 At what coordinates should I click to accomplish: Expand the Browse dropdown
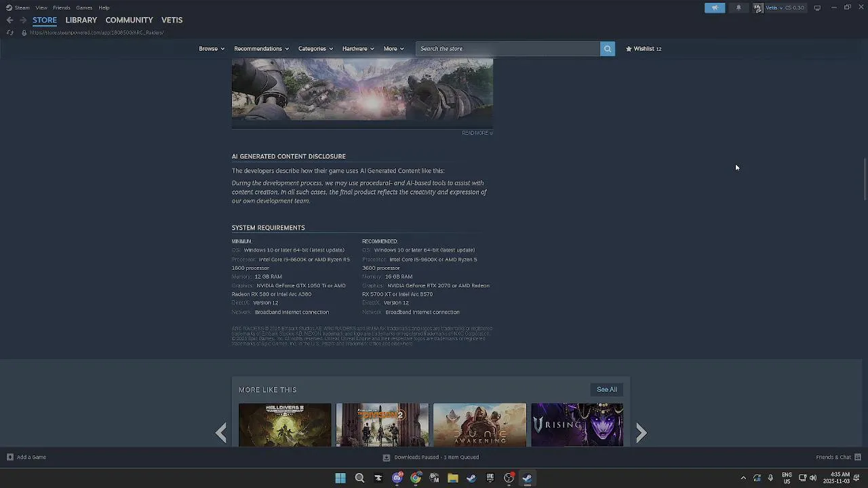click(x=212, y=49)
